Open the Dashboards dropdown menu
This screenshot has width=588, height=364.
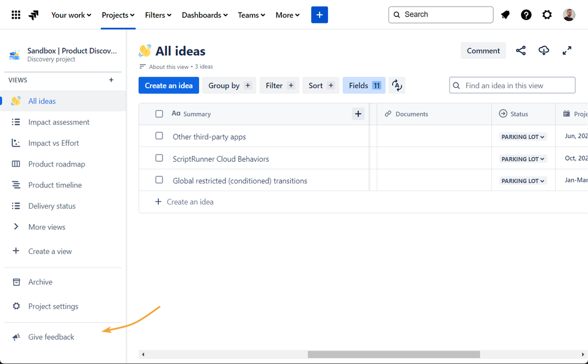(x=205, y=15)
